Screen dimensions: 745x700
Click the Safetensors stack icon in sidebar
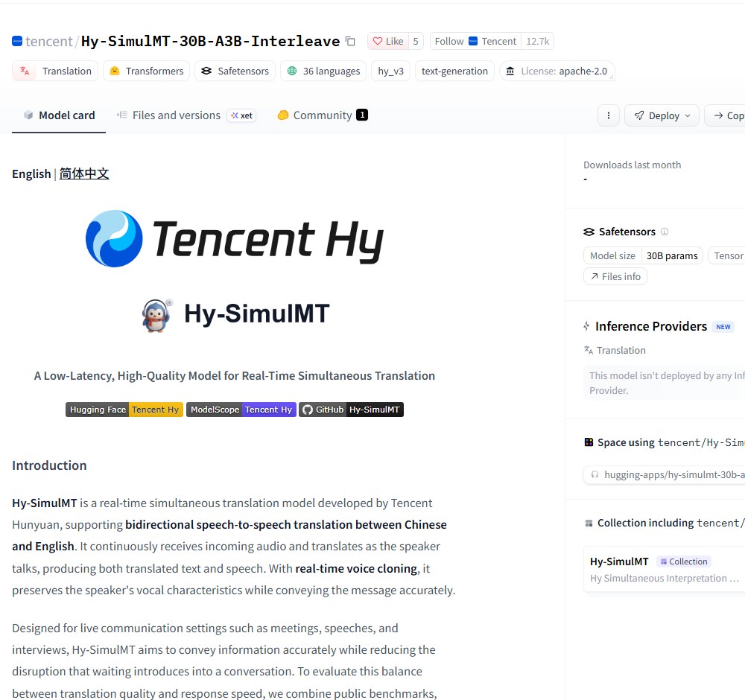point(589,232)
